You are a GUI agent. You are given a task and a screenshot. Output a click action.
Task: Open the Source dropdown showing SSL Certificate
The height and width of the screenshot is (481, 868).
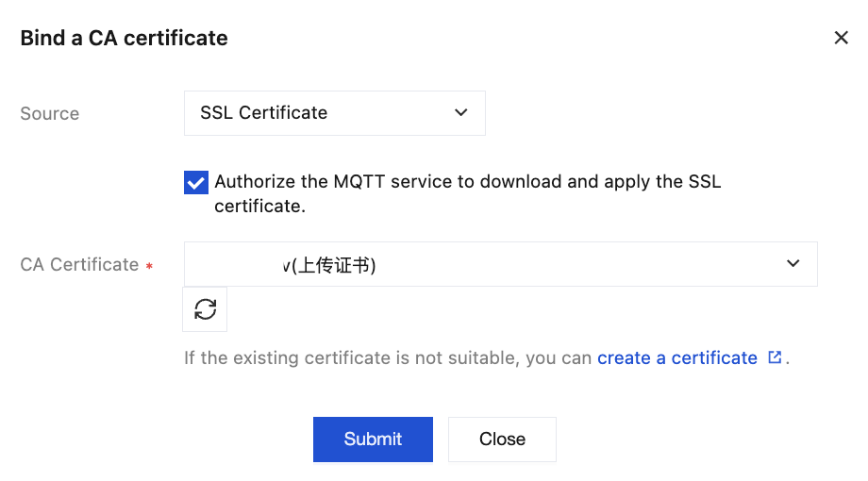334,113
